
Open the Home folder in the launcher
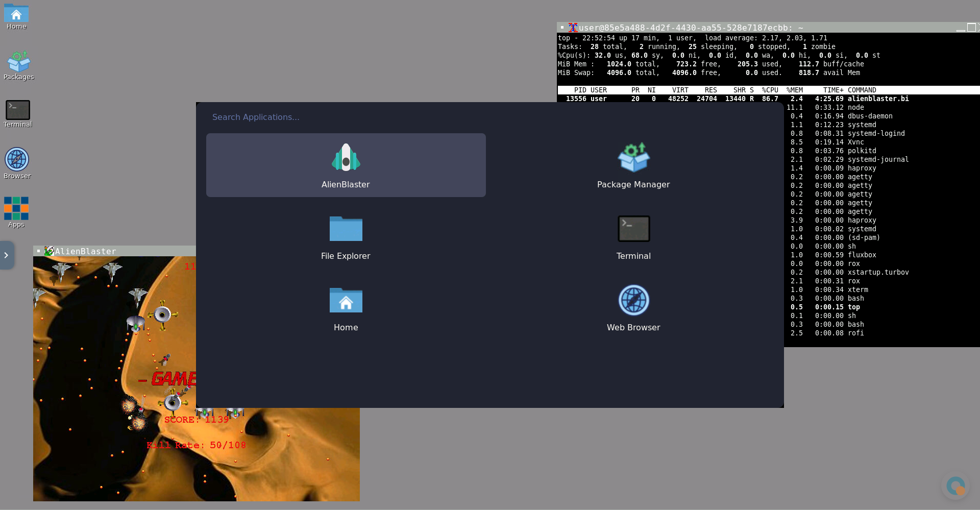point(346,308)
